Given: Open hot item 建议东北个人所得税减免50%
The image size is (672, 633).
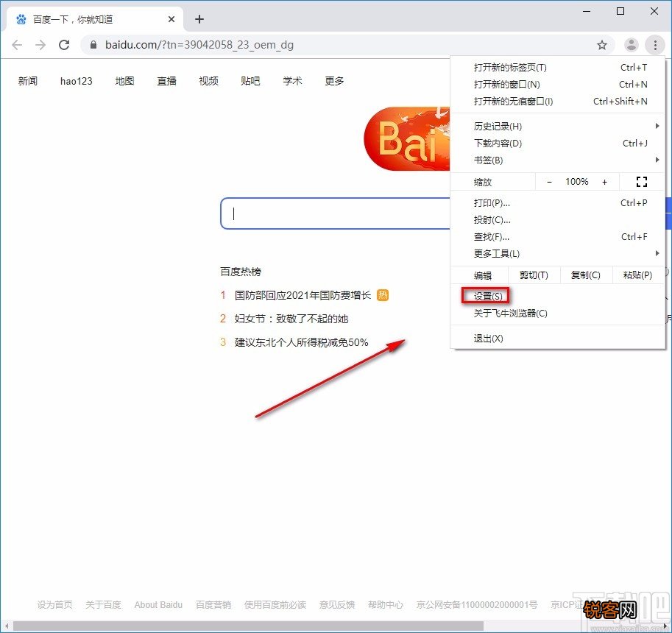Looking at the screenshot, I should coord(301,342).
